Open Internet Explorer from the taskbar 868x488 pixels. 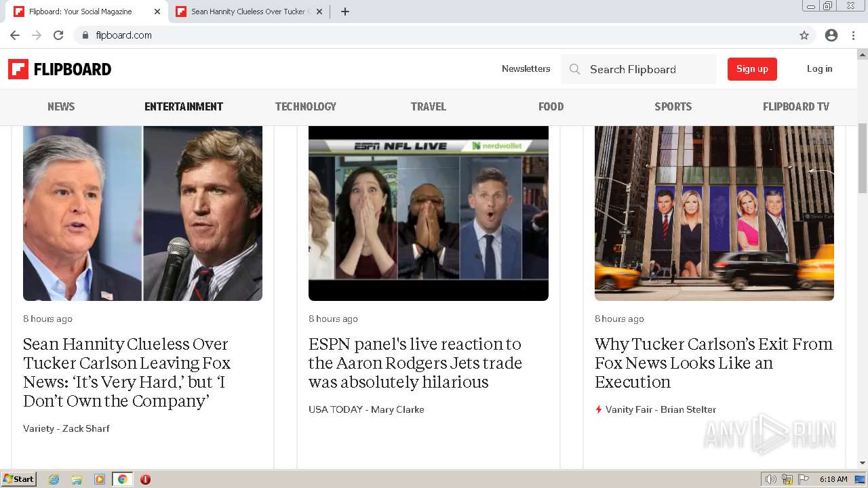[x=54, y=479]
